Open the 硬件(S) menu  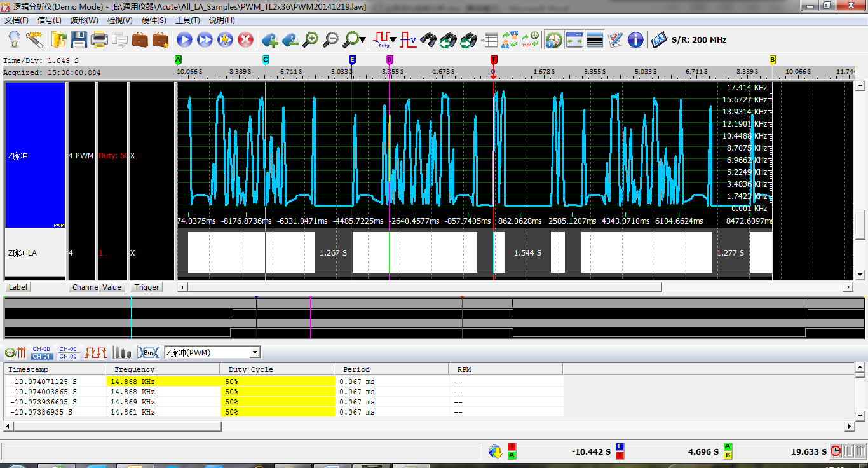[154, 20]
